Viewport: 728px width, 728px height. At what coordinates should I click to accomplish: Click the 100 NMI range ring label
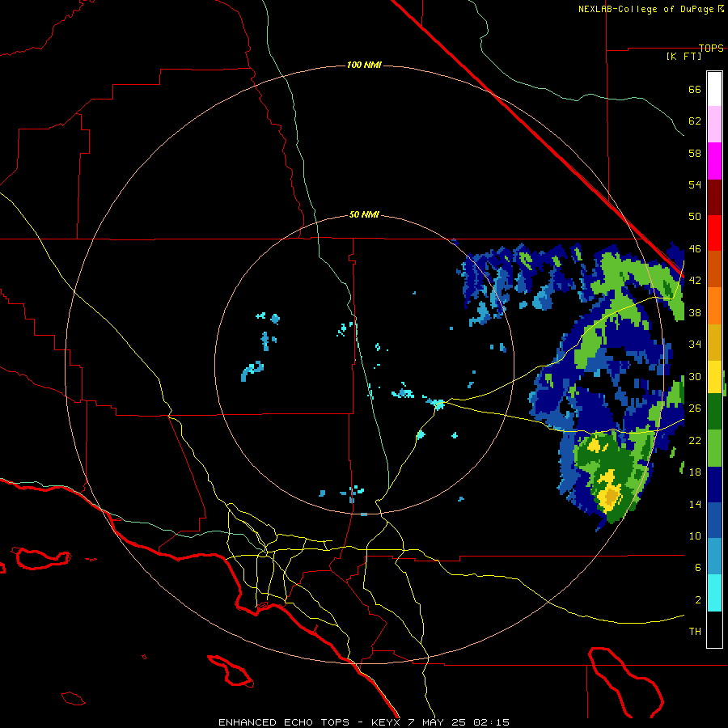(364, 65)
